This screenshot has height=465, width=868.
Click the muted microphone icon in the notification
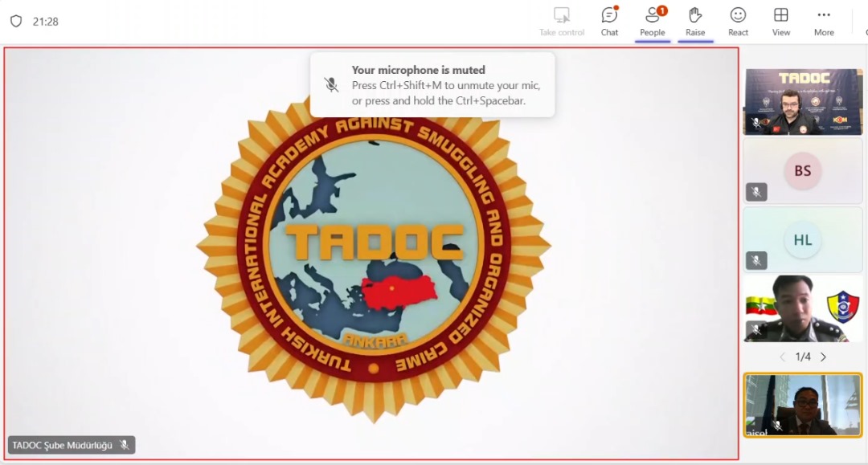(331, 84)
